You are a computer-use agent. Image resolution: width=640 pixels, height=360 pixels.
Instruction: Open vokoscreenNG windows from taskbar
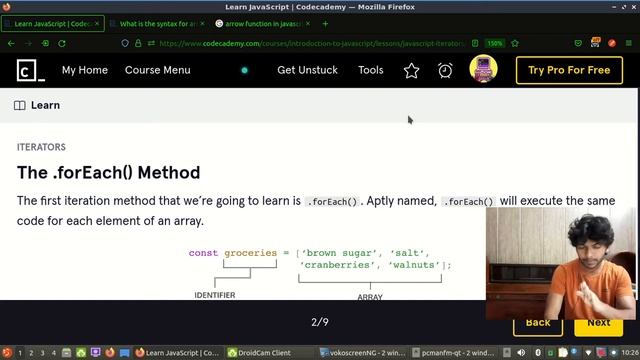pos(363,353)
